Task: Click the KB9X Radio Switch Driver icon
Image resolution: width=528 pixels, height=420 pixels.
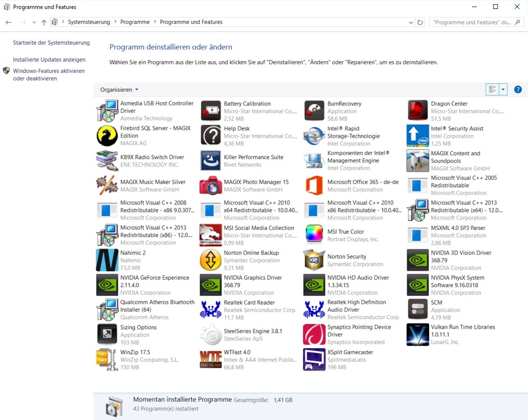Action: (x=107, y=161)
